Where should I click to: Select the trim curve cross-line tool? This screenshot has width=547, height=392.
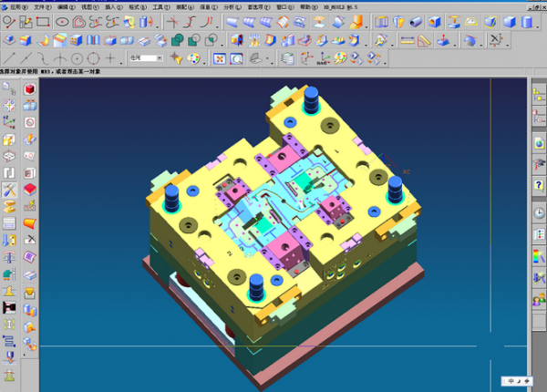click(x=172, y=22)
